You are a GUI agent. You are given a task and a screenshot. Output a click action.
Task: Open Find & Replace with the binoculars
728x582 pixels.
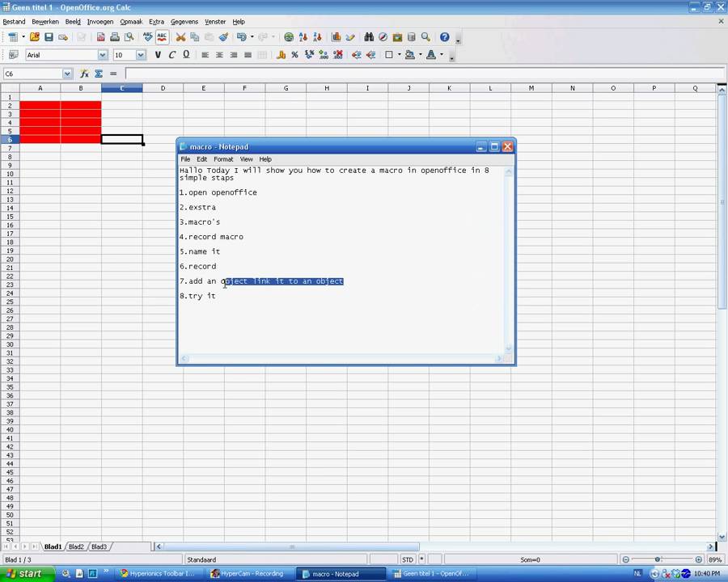tap(369, 37)
